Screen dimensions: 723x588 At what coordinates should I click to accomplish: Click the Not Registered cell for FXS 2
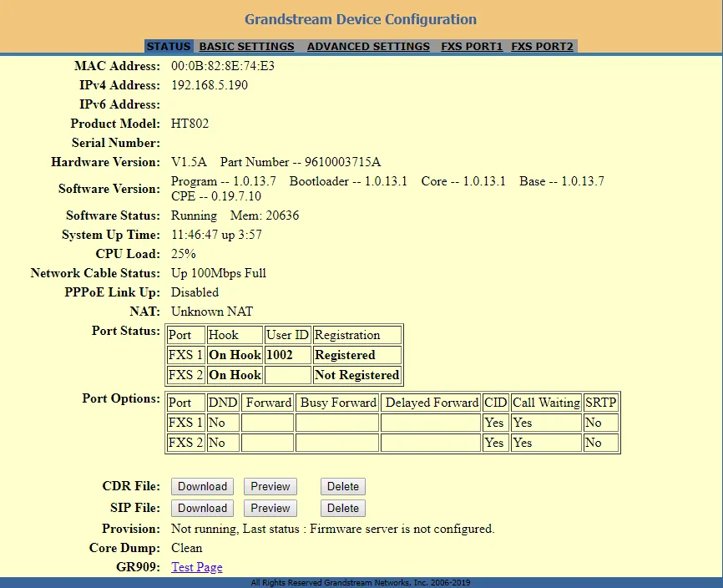356,375
